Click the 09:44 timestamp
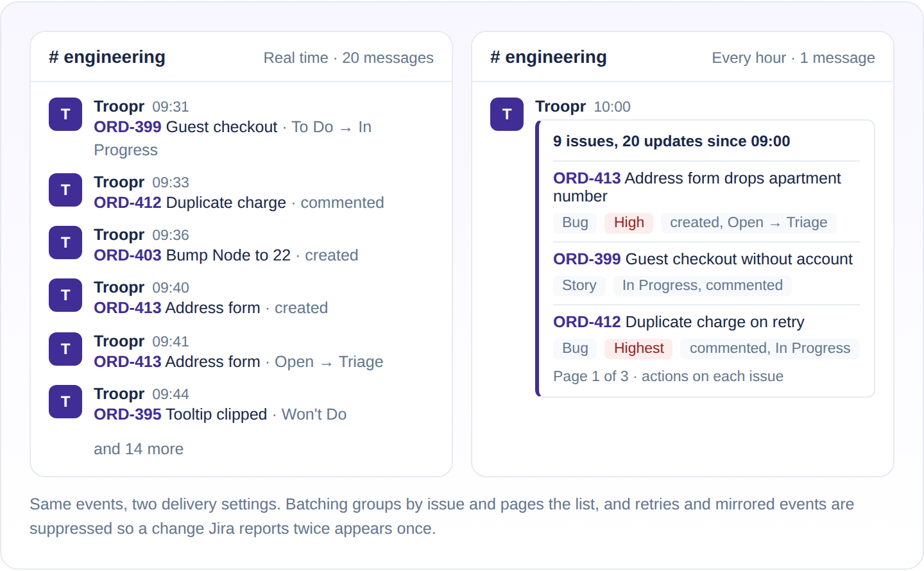 (x=171, y=395)
